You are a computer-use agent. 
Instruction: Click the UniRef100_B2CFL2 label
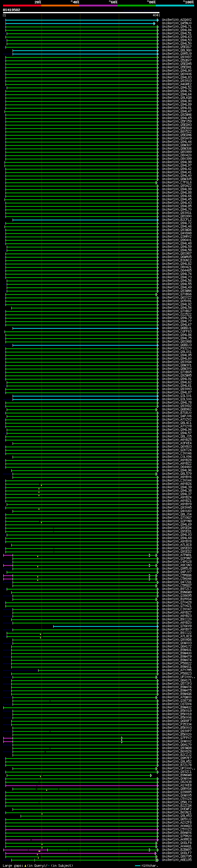click(x=177, y=220)
